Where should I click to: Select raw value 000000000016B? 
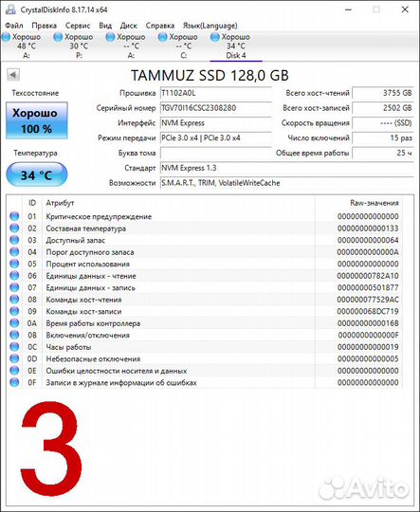368,323
